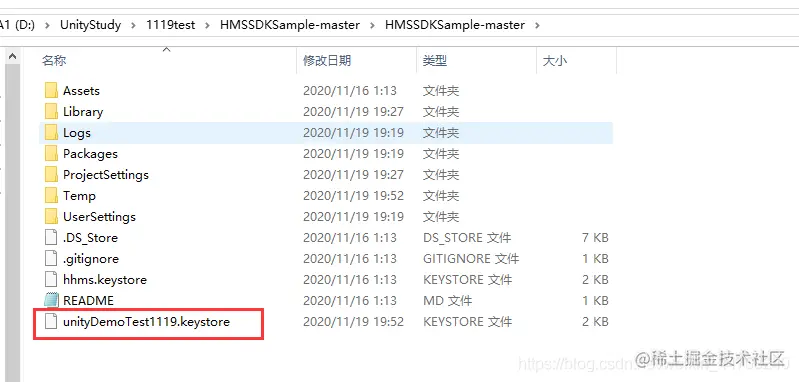This screenshot has height=382, width=799.
Task: Go to 1119test breadcrumb
Action: tap(170, 25)
